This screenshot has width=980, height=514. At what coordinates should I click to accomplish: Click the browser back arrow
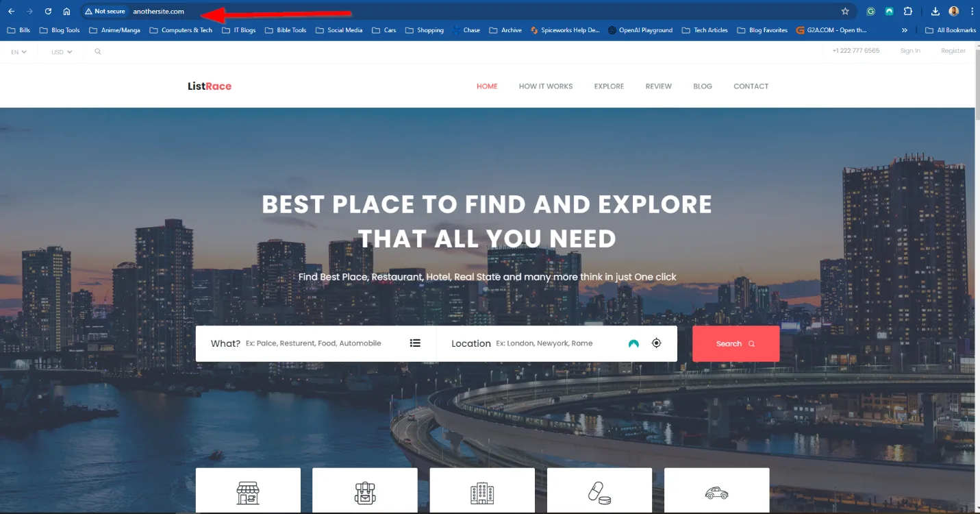[12, 11]
